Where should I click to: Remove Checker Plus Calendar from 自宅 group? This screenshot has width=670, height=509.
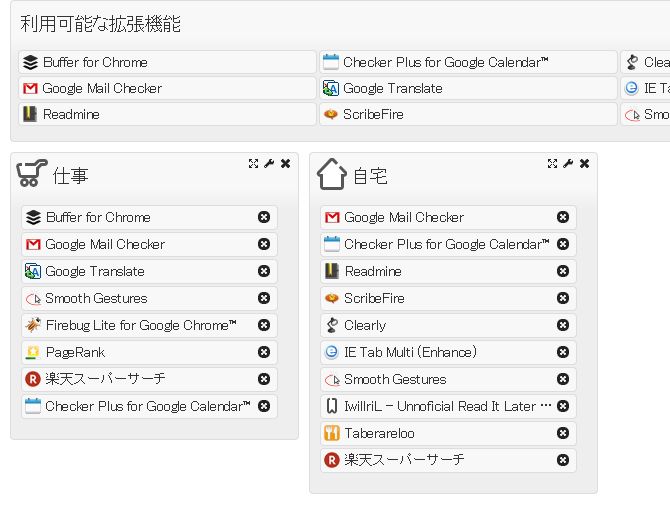coord(563,244)
